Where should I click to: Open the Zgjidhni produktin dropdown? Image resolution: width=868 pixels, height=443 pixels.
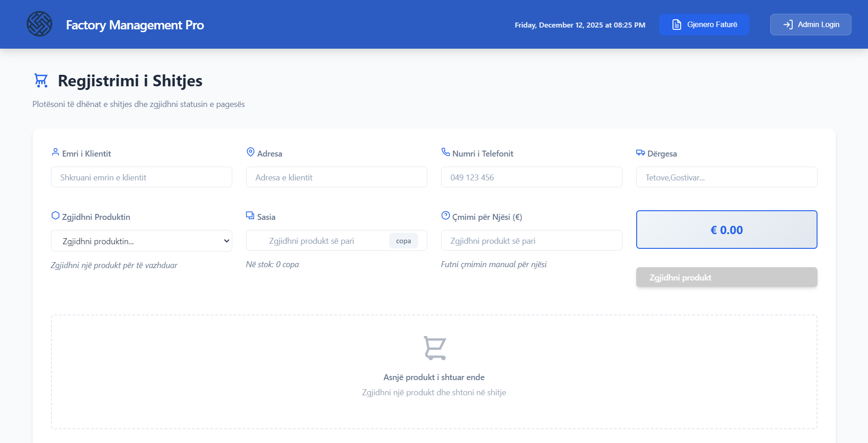pos(141,241)
